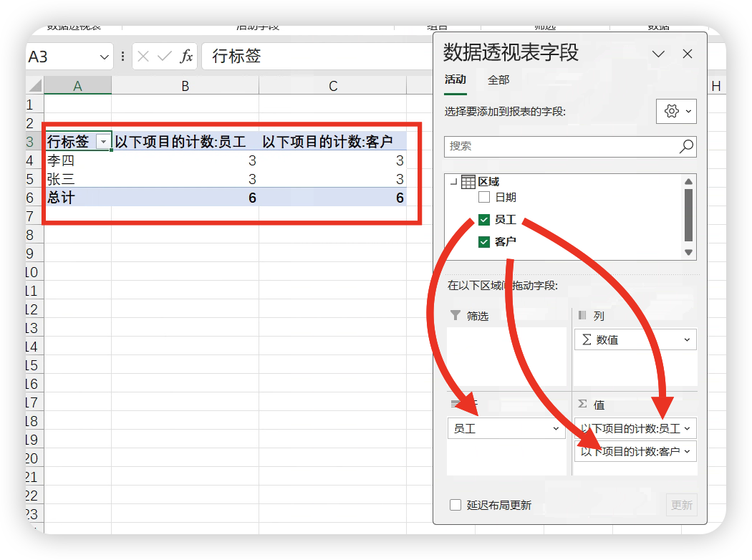Viewport: 752px width, 560px height.
Task: Uncheck the 客户 field checkbox
Action: tap(484, 241)
